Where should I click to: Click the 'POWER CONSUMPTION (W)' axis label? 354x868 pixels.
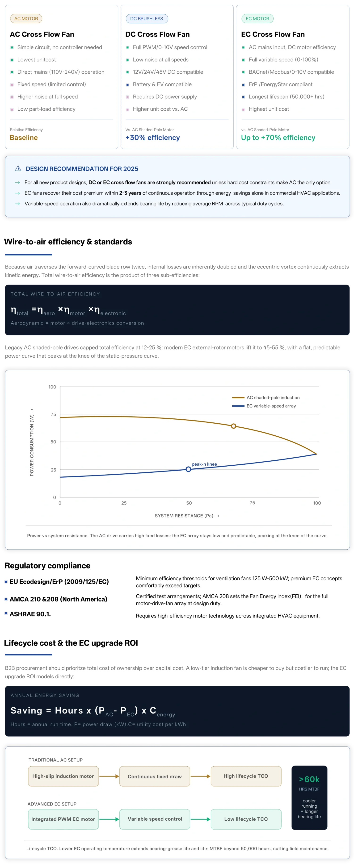point(32,442)
